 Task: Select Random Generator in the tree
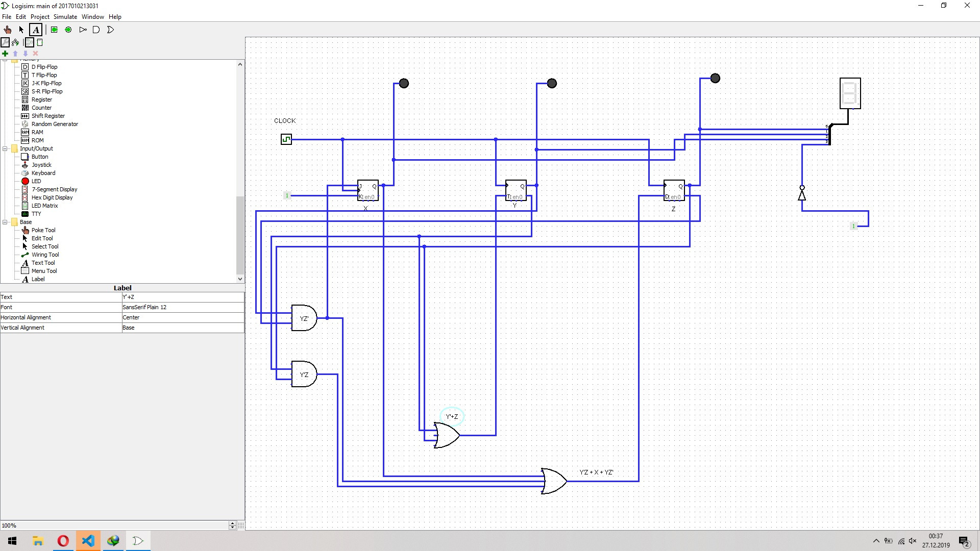pos(55,124)
